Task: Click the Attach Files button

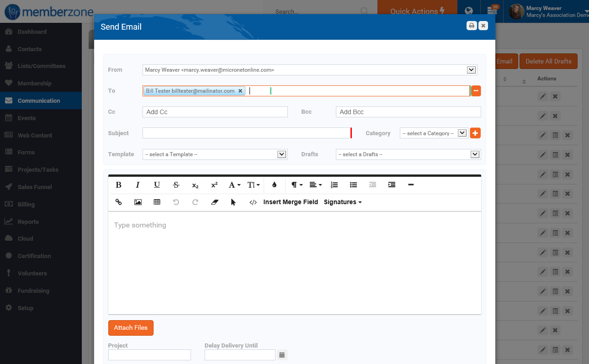Action: [x=131, y=328]
